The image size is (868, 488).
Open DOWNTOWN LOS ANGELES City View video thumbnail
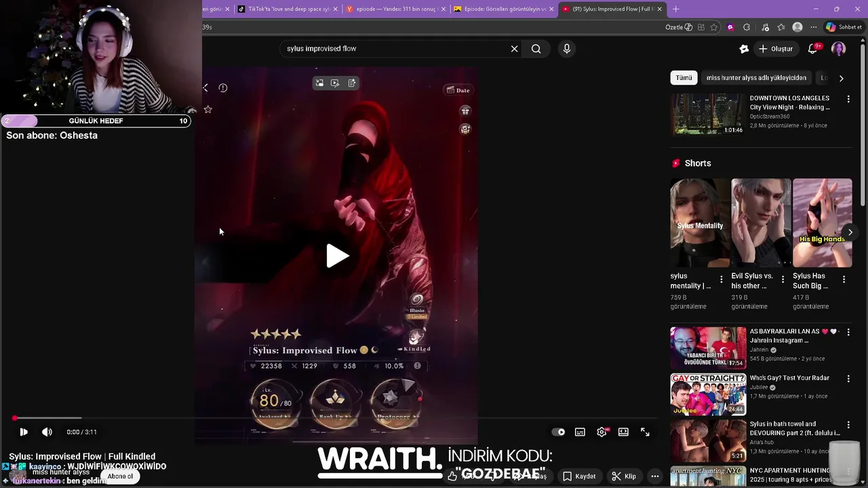(708, 115)
